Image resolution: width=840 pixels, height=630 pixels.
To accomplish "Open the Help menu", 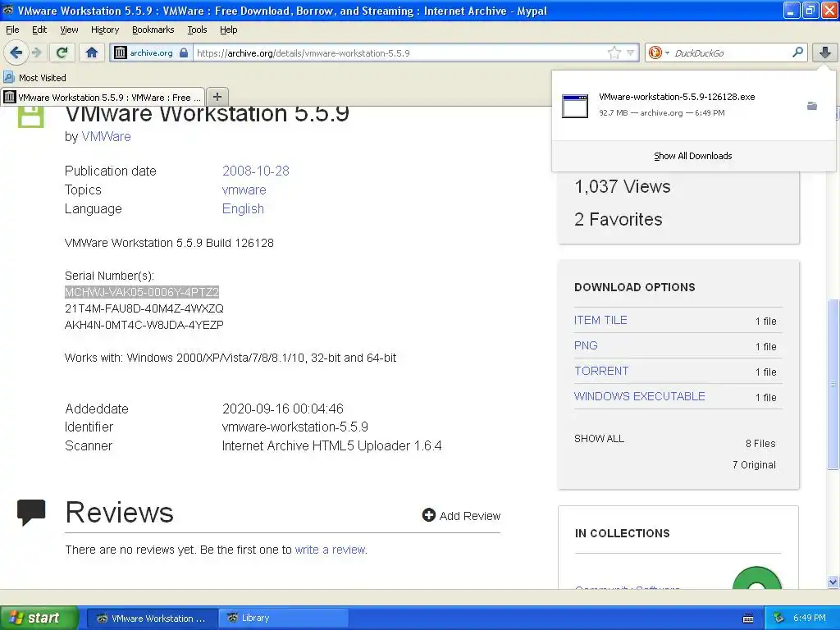I will point(228,30).
